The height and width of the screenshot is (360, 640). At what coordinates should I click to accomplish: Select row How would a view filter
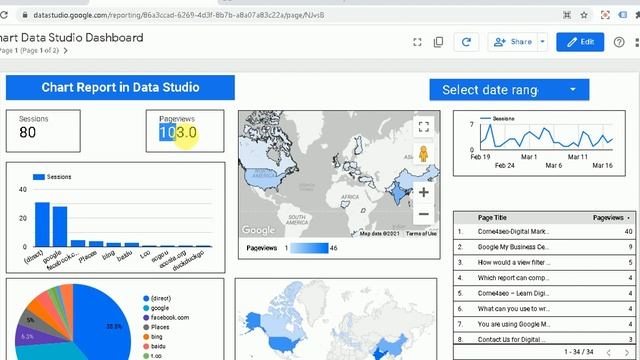pyautogui.click(x=544, y=262)
